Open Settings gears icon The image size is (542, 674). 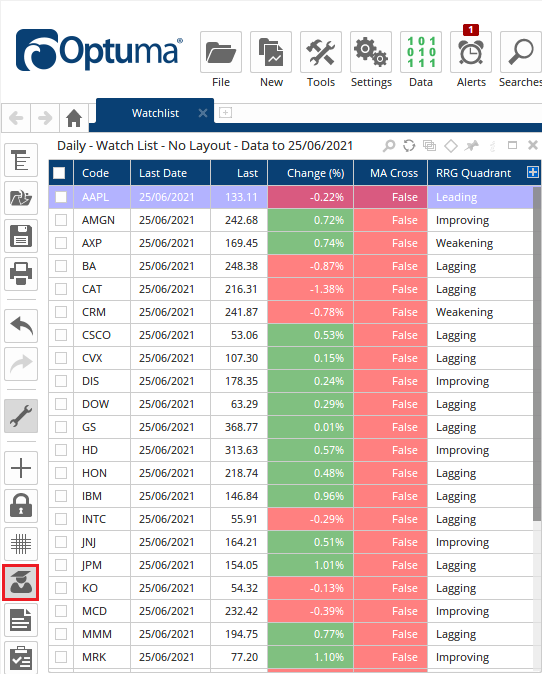tap(371, 52)
